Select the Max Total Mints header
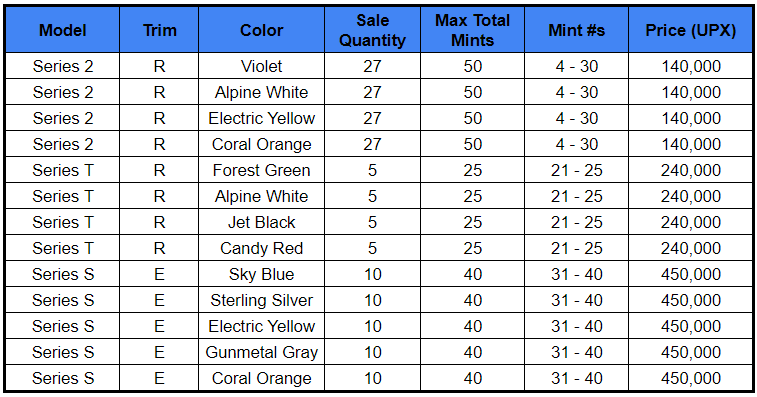 (x=472, y=30)
